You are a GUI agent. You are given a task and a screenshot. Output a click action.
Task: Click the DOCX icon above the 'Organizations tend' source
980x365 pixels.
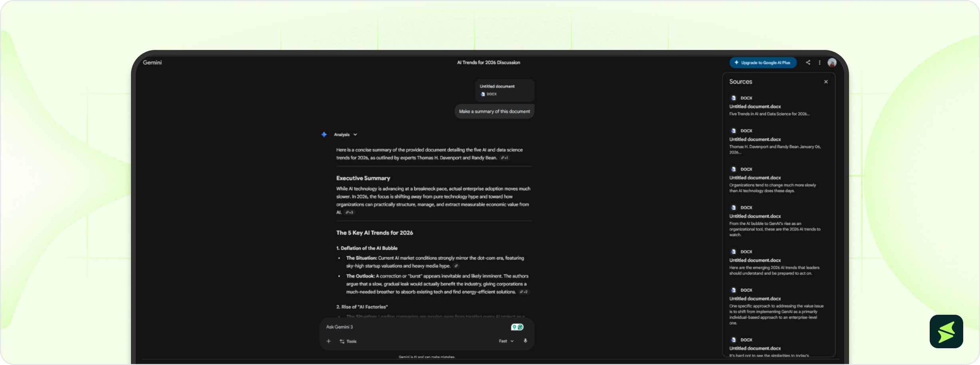tap(733, 170)
